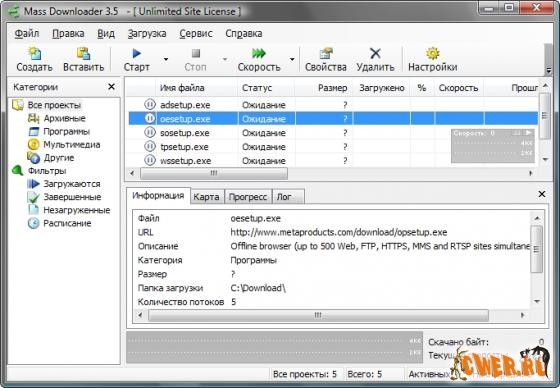Expand the toolbar overflow chevron at right edge
The width and height of the screenshot is (560, 388).
(x=549, y=71)
